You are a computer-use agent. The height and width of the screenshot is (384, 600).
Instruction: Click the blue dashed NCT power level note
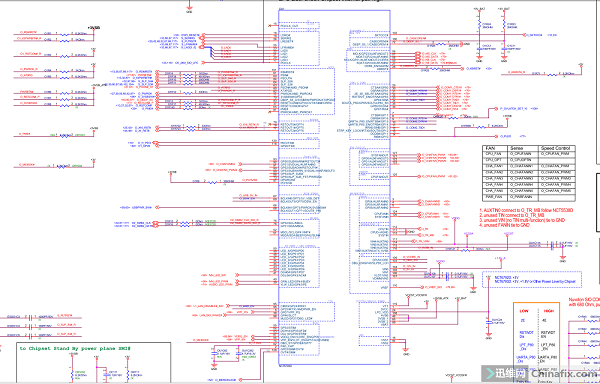tap(532, 280)
